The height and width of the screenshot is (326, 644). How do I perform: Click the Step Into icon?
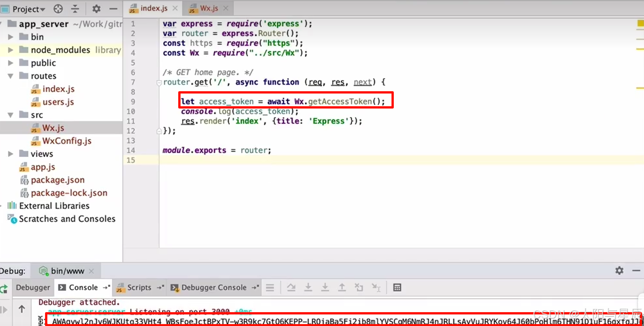[x=308, y=288]
